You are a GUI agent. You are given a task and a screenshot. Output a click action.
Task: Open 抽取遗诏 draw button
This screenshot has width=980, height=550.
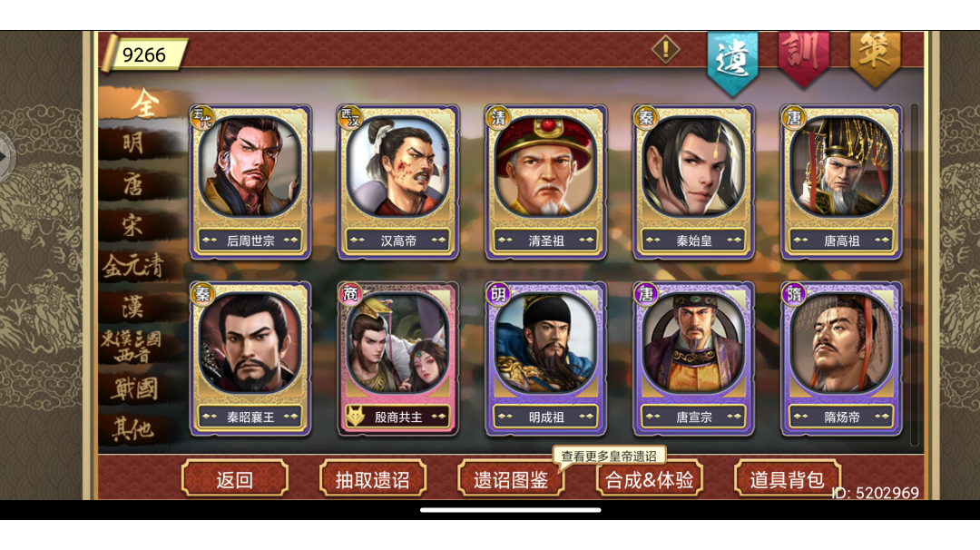tap(373, 479)
